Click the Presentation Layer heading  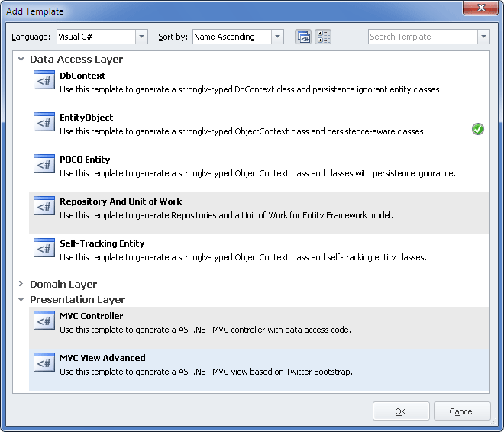tap(77, 300)
